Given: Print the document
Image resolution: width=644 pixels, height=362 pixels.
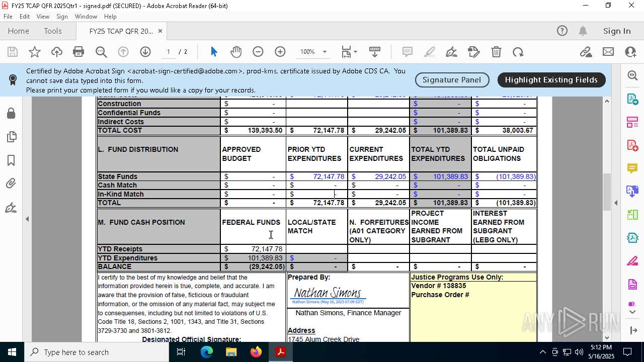Looking at the screenshot, I should 78,52.
